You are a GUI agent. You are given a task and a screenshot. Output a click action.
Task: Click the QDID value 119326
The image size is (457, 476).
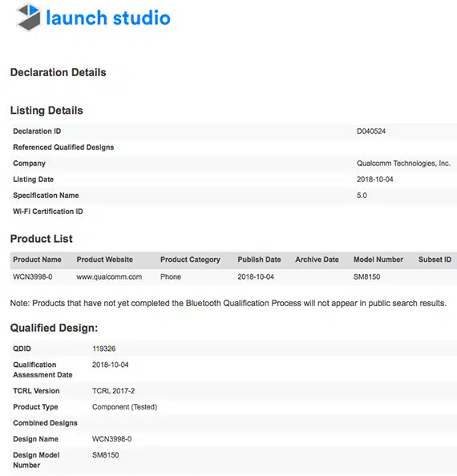[104, 349]
